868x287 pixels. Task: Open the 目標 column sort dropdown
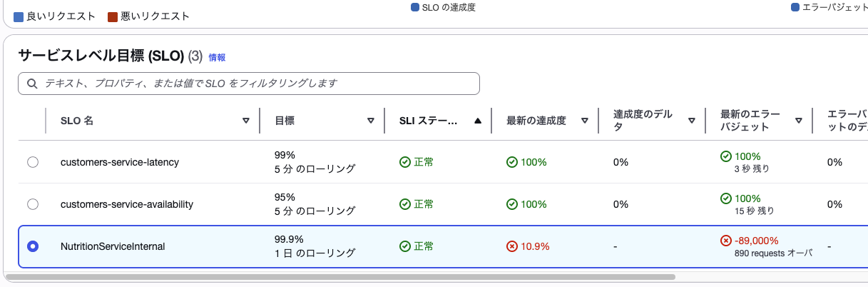point(371,121)
